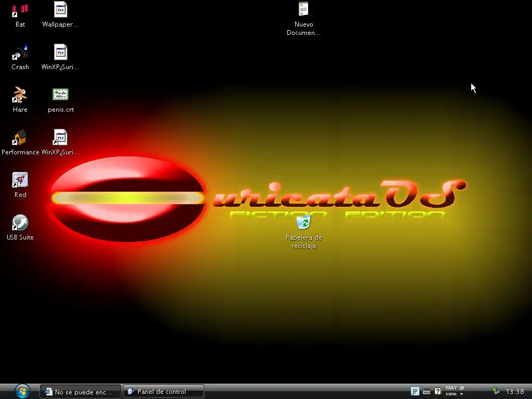
Task: Toggle KANA mode in language bar
Action: (x=451, y=394)
